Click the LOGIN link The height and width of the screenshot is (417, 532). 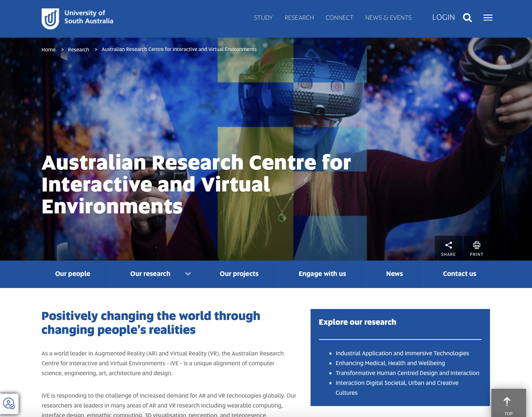click(x=443, y=17)
